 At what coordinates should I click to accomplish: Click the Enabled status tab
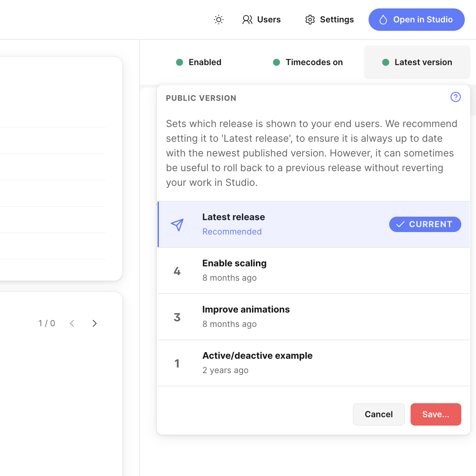tap(198, 62)
